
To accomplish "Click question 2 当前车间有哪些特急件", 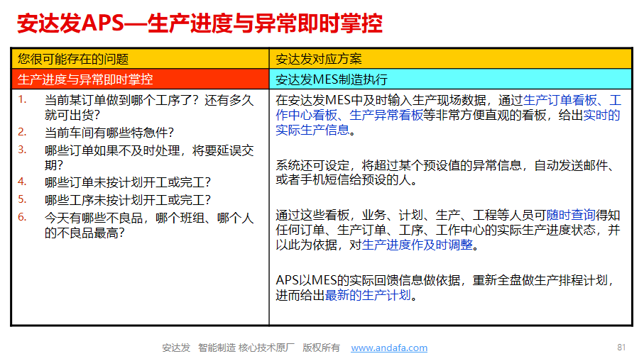I will [109, 133].
